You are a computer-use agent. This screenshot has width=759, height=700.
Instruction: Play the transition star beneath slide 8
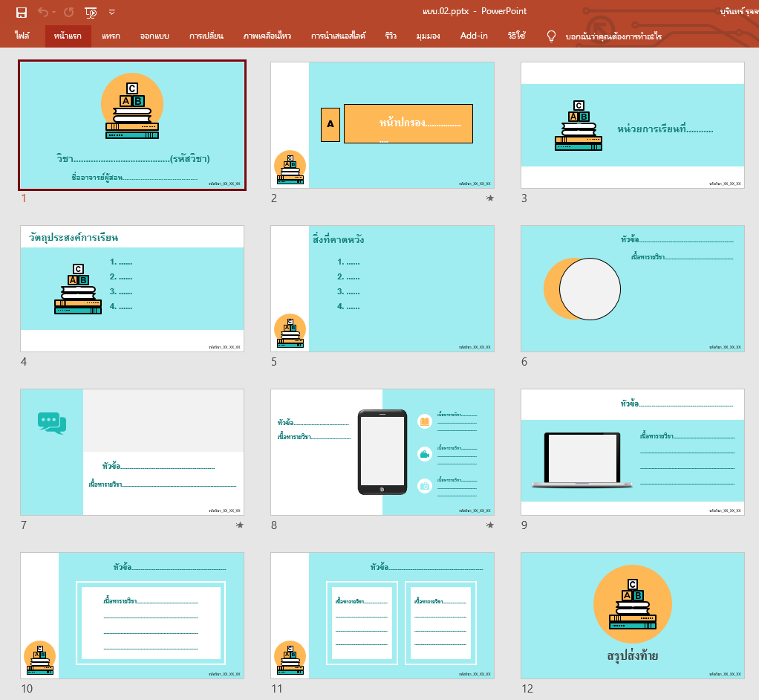(489, 525)
